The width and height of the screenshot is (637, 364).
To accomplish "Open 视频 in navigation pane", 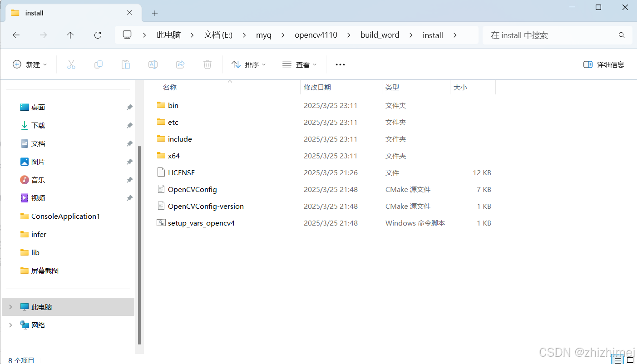I will click(38, 198).
